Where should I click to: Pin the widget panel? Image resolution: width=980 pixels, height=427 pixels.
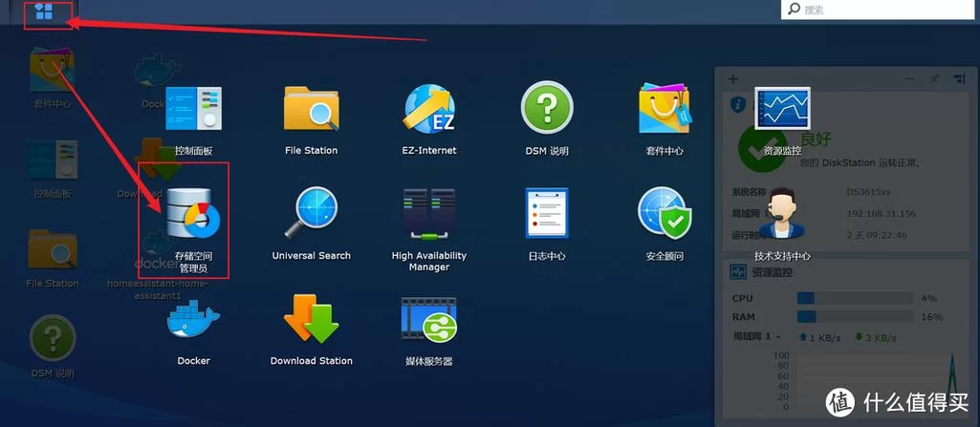[x=934, y=79]
